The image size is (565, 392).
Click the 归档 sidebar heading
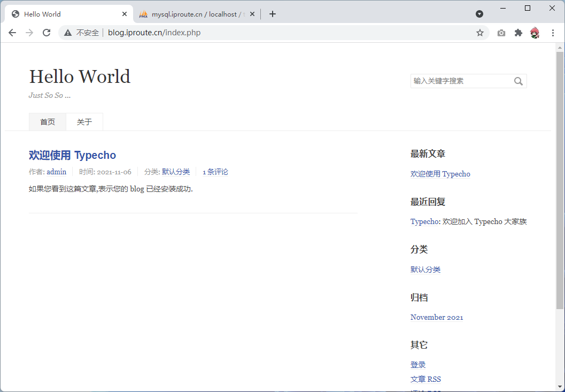419,297
